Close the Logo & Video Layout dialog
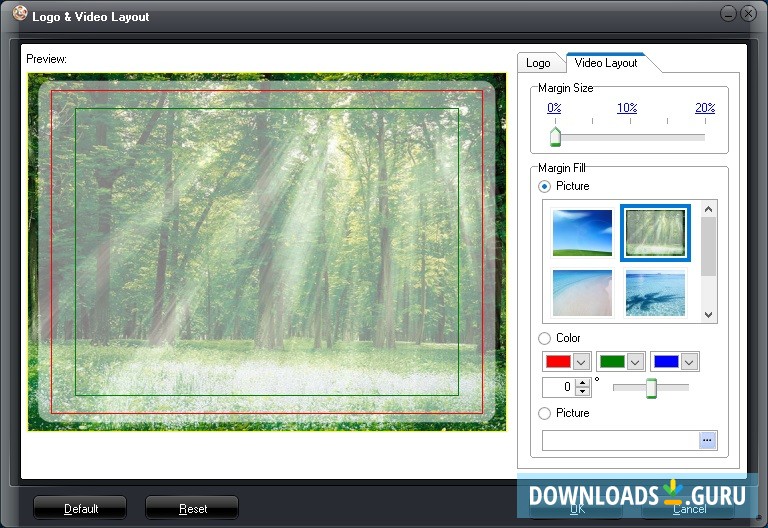Screen dimensions: 768x528 (748, 14)
